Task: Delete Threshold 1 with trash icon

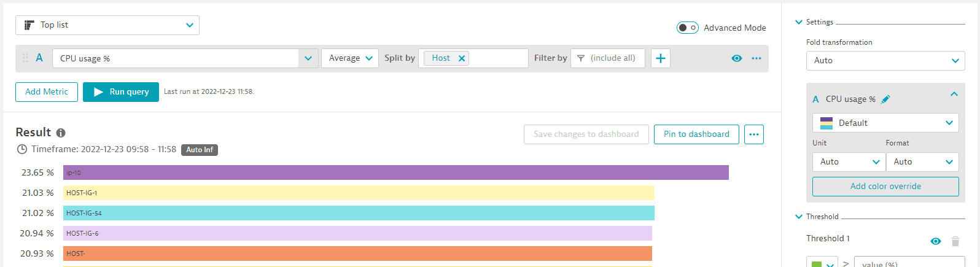Action: click(955, 241)
